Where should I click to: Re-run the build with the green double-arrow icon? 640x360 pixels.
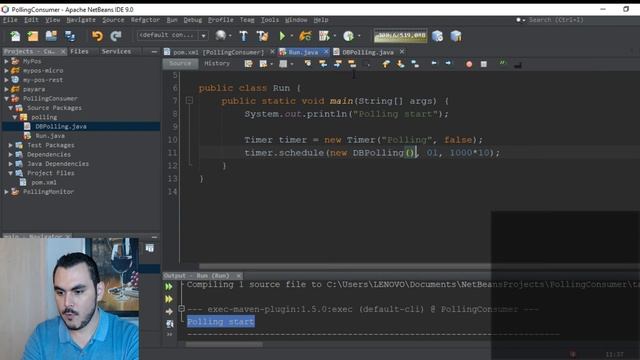[169, 287]
